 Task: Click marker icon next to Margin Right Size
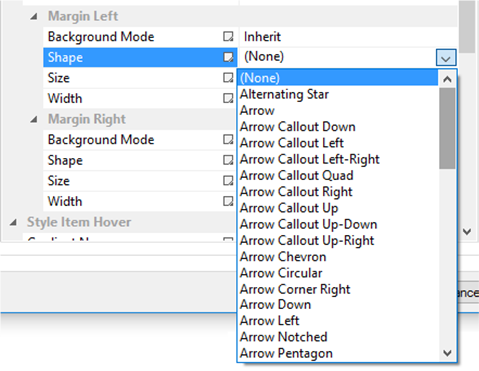(x=228, y=181)
